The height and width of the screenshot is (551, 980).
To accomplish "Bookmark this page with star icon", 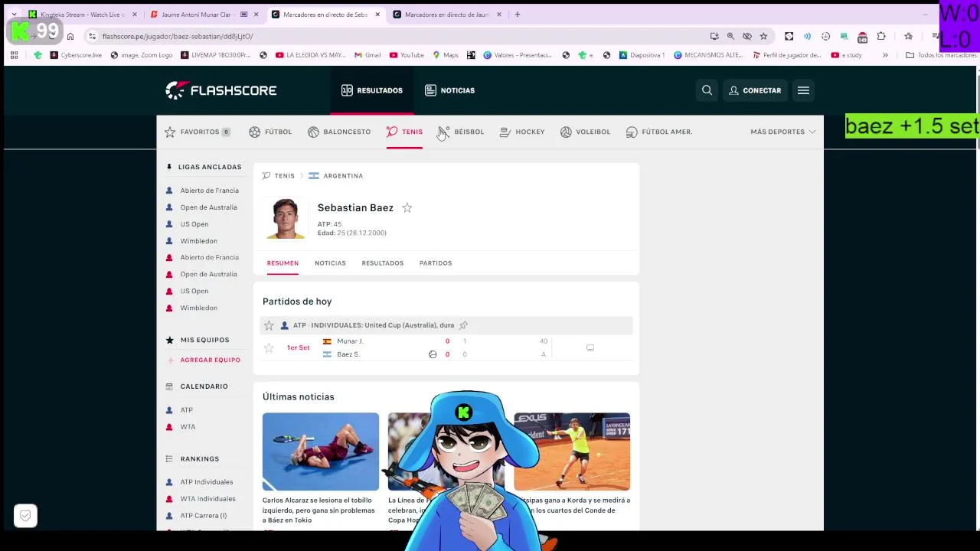I will click(763, 36).
